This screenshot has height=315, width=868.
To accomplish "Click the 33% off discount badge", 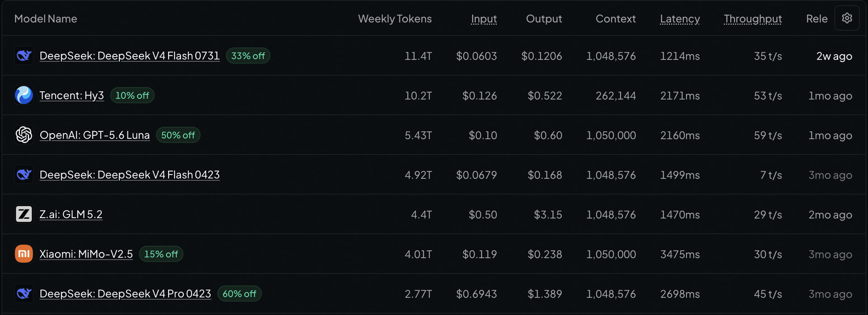I will [248, 56].
